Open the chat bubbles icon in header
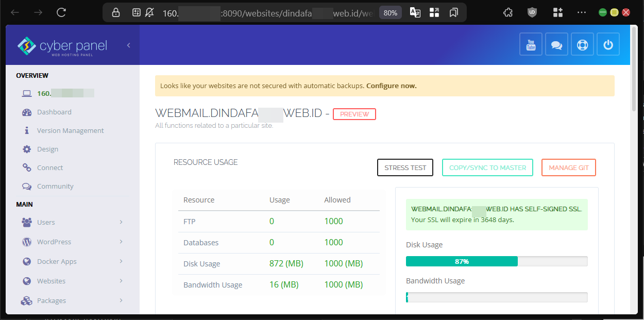Screen dimensions: 644x320 [x=556, y=44]
